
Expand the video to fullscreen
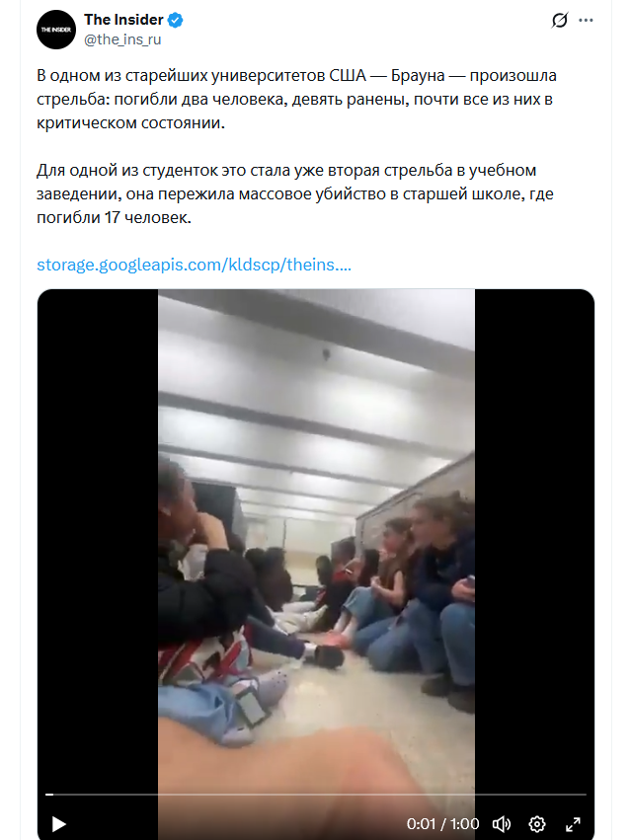[573, 824]
